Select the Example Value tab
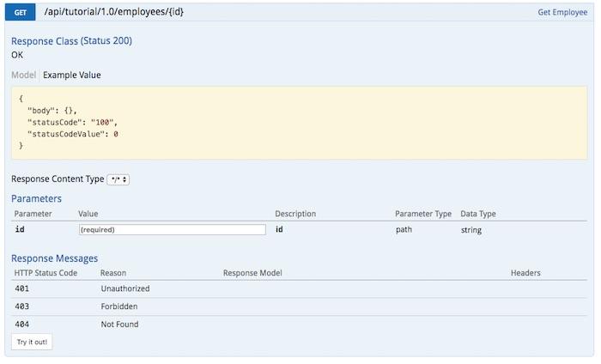This screenshot has height=364, width=601. 71,75
